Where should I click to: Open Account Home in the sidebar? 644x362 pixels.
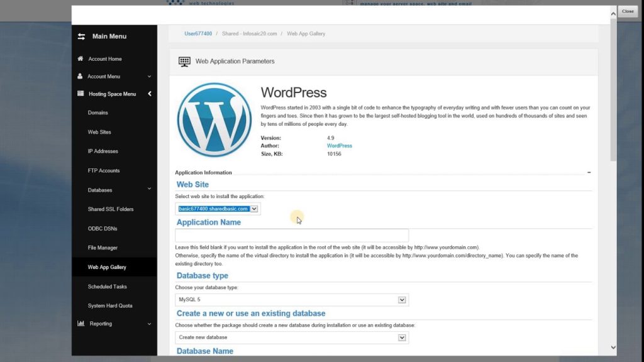[105, 58]
